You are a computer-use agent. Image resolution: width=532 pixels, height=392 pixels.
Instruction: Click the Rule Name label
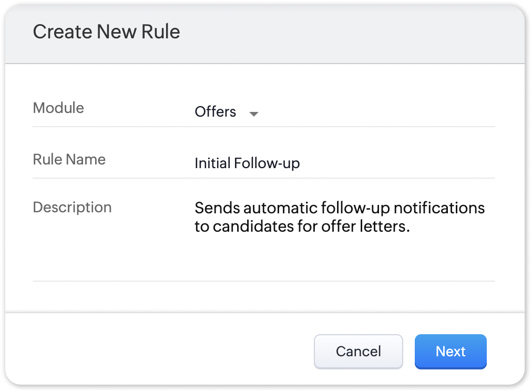pos(69,160)
